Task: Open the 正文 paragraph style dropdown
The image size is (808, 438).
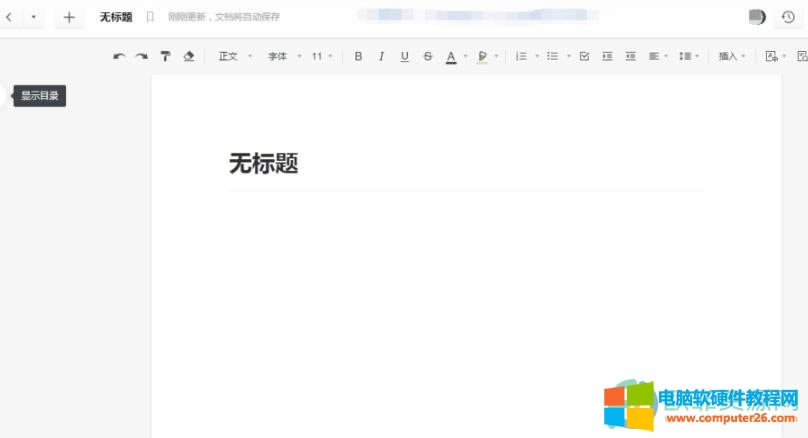Action: 235,57
